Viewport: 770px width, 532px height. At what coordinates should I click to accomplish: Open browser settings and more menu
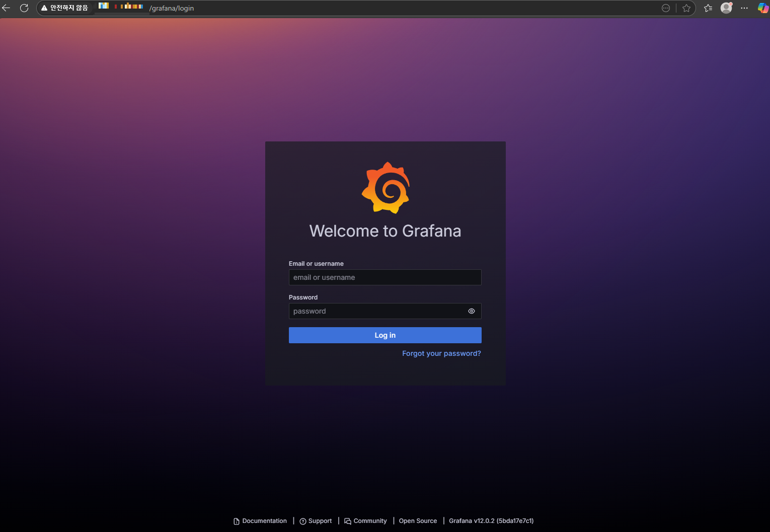tap(744, 8)
